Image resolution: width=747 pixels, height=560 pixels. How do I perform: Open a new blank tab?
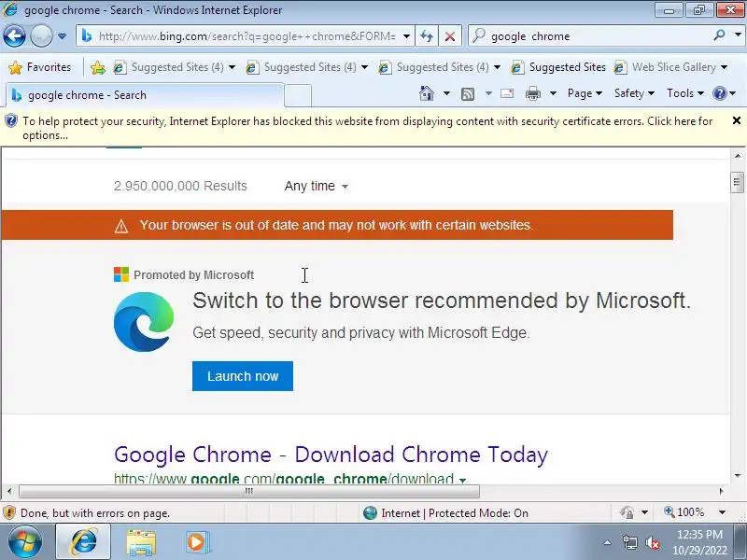[298, 96]
